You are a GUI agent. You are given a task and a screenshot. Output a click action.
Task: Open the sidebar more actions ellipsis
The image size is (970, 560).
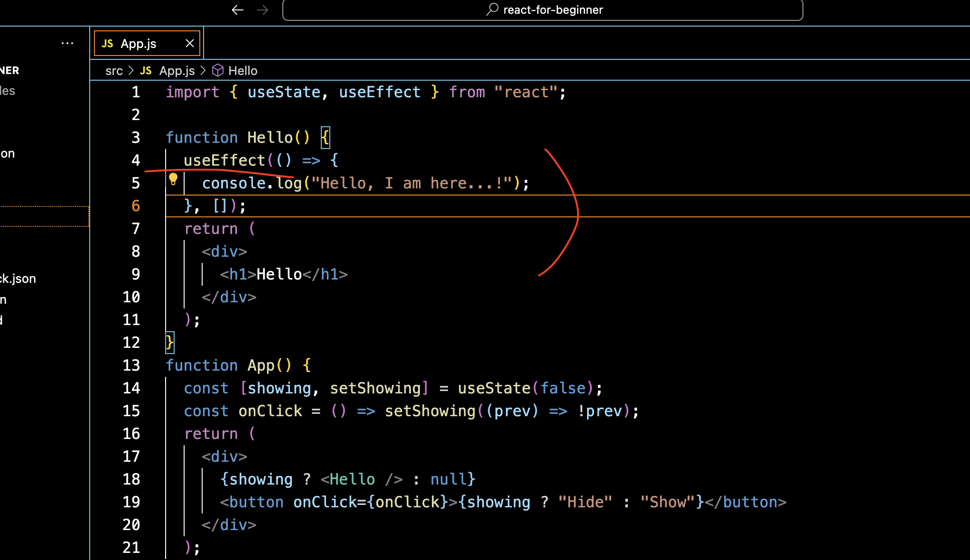pyautogui.click(x=67, y=43)
